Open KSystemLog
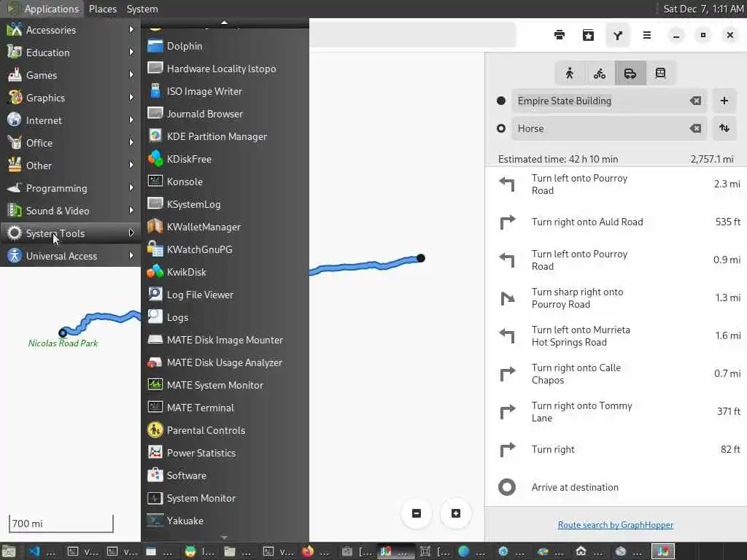 (x=225, y=204)
